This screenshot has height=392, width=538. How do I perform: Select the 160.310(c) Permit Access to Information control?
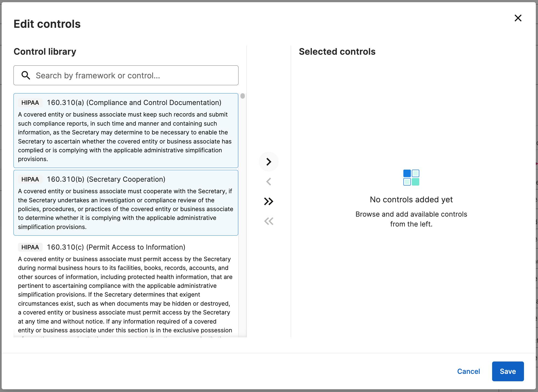[116, 247]
